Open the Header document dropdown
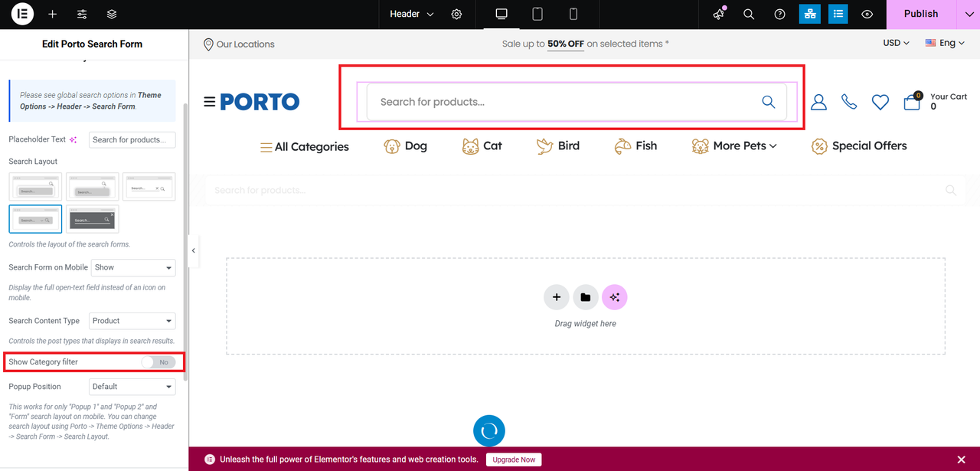Viewport: 980px width, 471px height. pos(411,14)
